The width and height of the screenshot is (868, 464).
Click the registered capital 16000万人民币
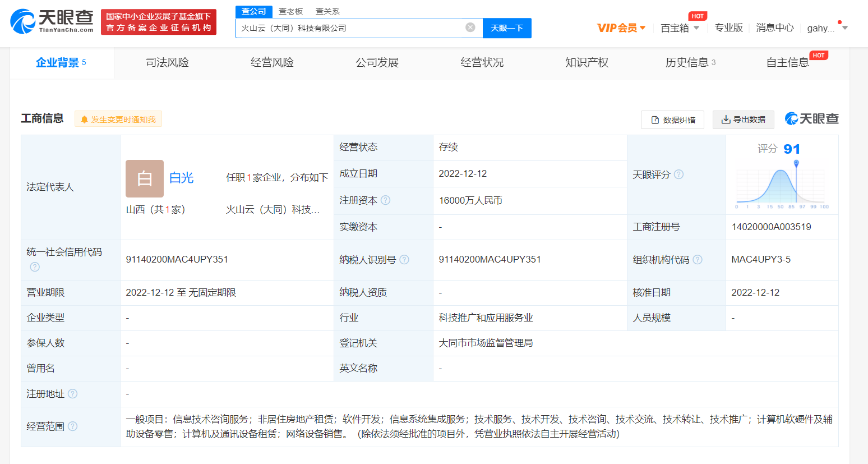(x=470, y=200)
